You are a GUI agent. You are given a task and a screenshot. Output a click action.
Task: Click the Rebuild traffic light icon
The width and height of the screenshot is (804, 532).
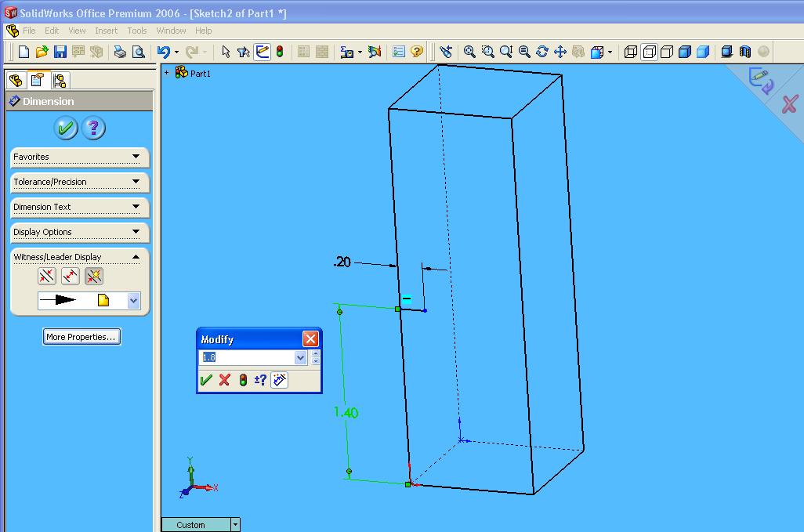click(x=280, y=52)
